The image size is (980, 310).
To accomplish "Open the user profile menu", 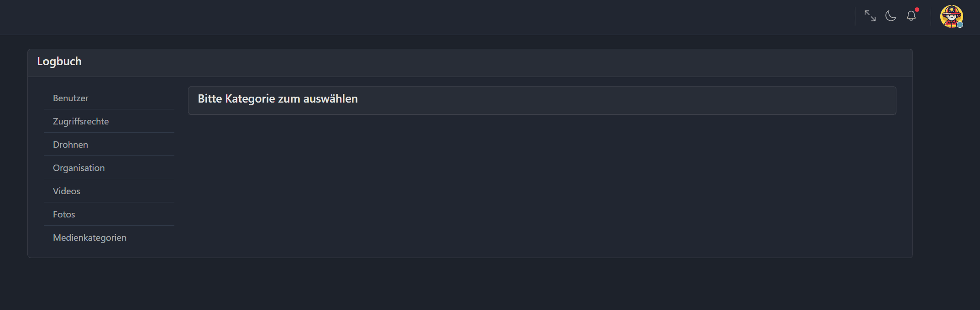I will tap(951, 16).
